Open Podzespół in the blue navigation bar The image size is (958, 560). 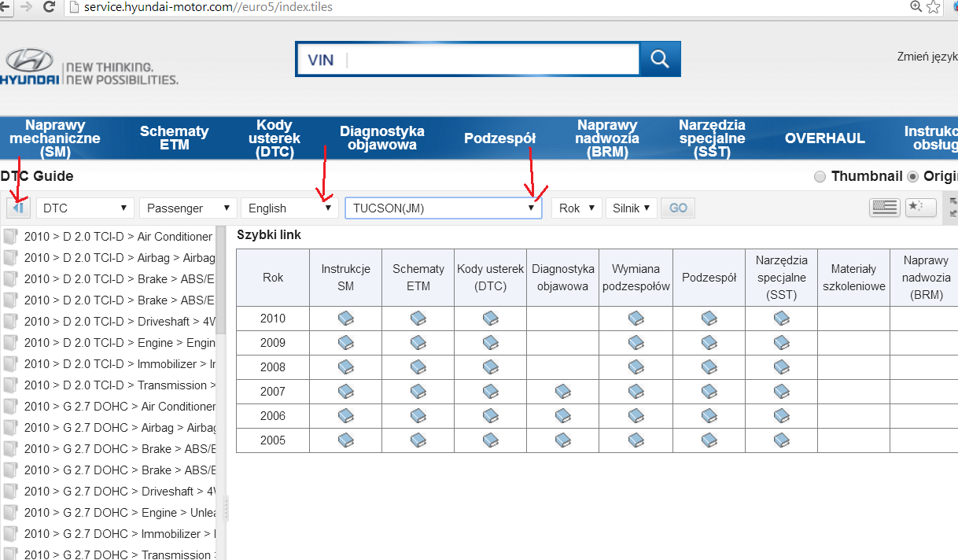click(499, 138)
